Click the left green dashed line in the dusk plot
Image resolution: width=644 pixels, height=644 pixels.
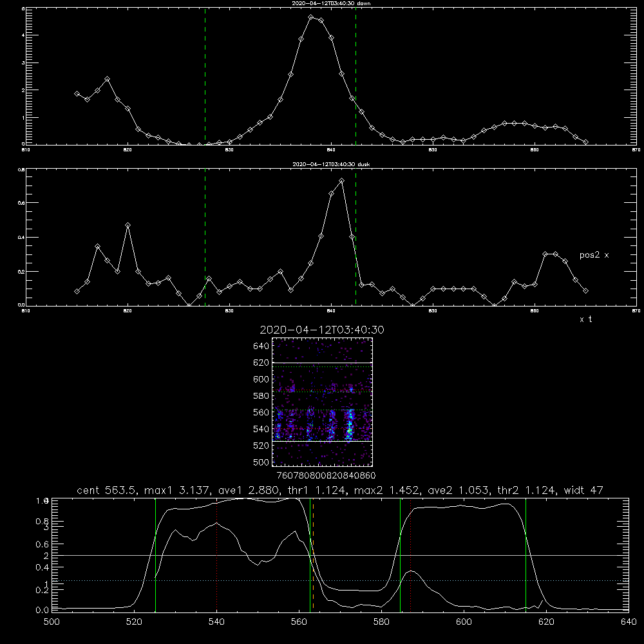(205, 237)
